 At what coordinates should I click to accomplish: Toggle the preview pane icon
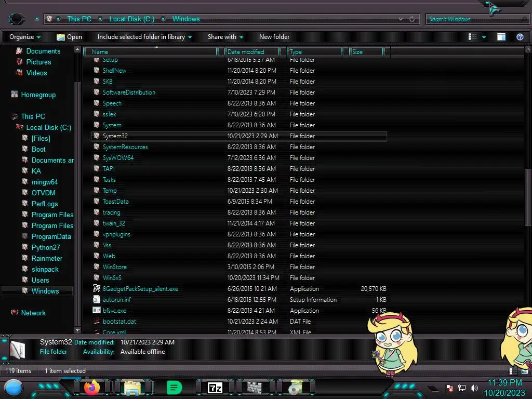point(501,37)
